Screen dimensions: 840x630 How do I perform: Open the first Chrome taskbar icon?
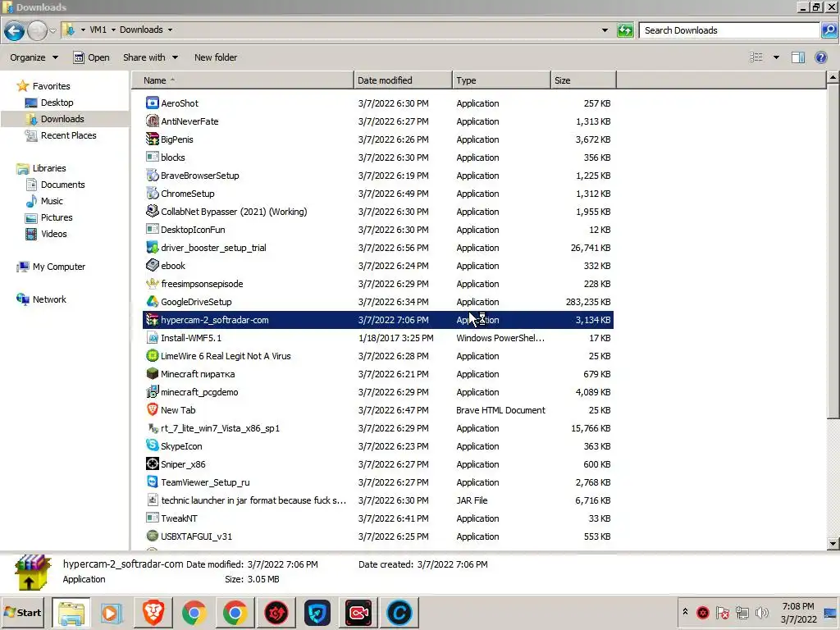click(194, 612)
